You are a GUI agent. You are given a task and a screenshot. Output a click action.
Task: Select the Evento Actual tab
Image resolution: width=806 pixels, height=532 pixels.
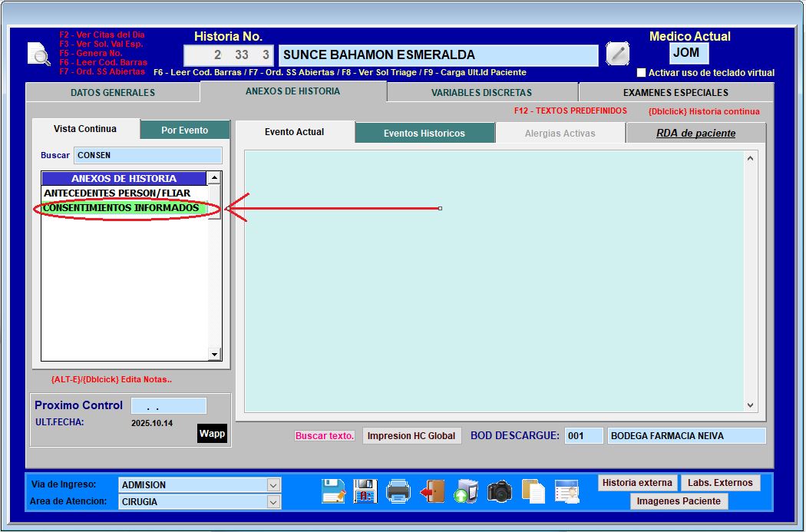tap(295, 132)
